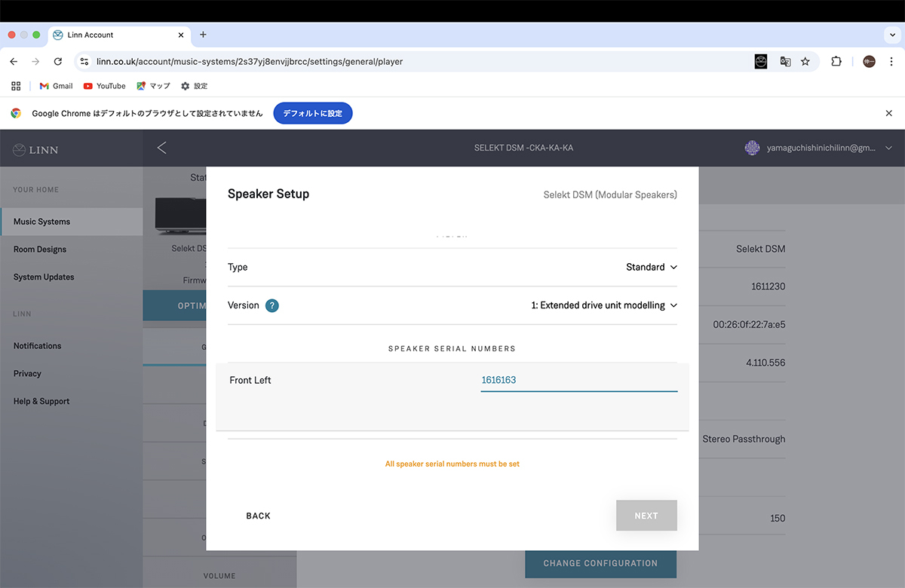Reload the page with refresh icon
Image resolution: width=905 pixels, height=588 pixels.
tap(58, 62)
